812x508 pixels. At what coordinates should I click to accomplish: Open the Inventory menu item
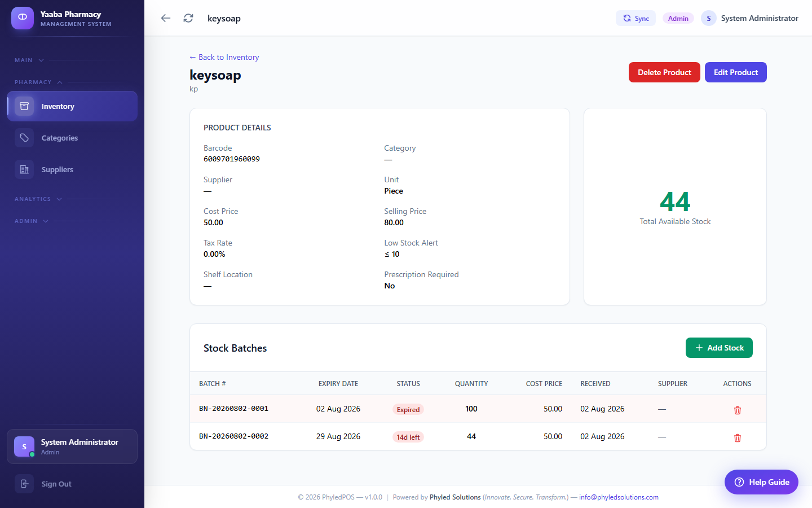point(72,106)
